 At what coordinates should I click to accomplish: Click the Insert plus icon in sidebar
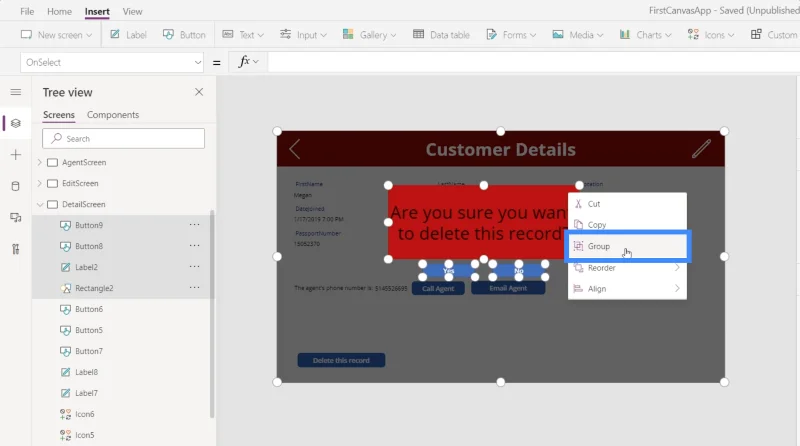pyautogui.click(x=16, y=155)
